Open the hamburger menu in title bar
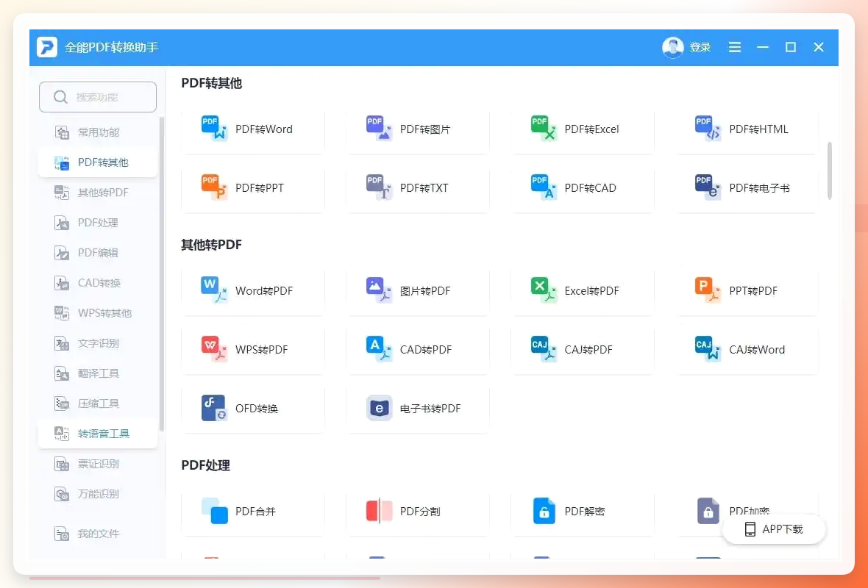Image resolution: width=868 pixels, height=588 pixels. [x=735, y=47]
